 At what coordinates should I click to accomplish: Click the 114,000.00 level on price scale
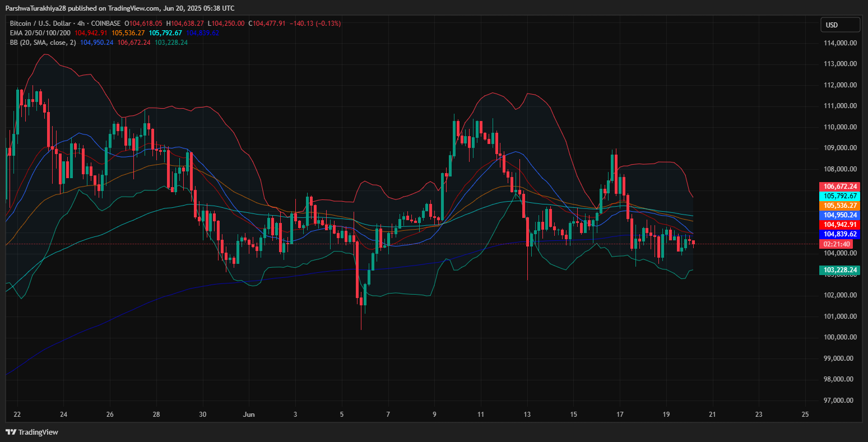(838, 43)
